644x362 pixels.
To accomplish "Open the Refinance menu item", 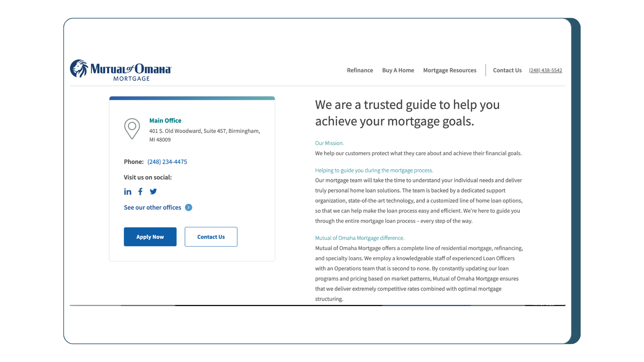I will point(360,70).
